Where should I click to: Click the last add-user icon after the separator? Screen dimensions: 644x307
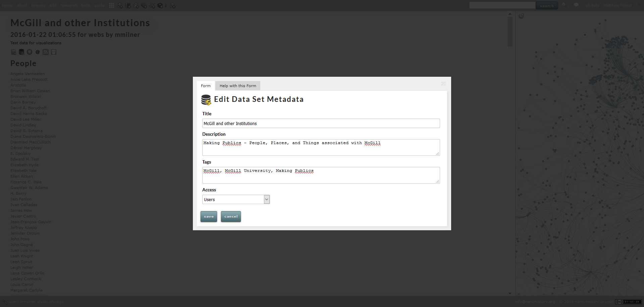(x=172, y=5)
